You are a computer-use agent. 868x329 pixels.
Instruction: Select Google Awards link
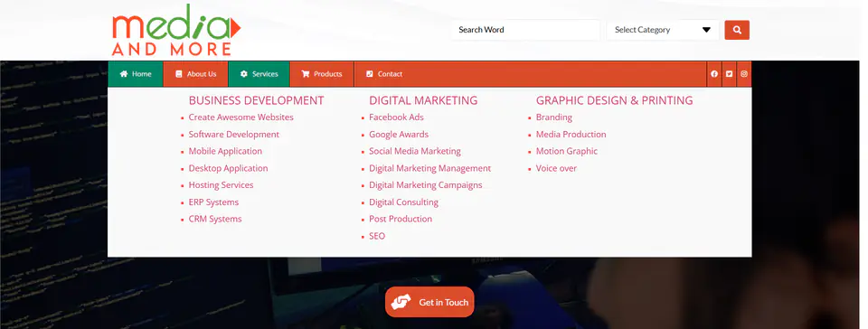(399, 135)
